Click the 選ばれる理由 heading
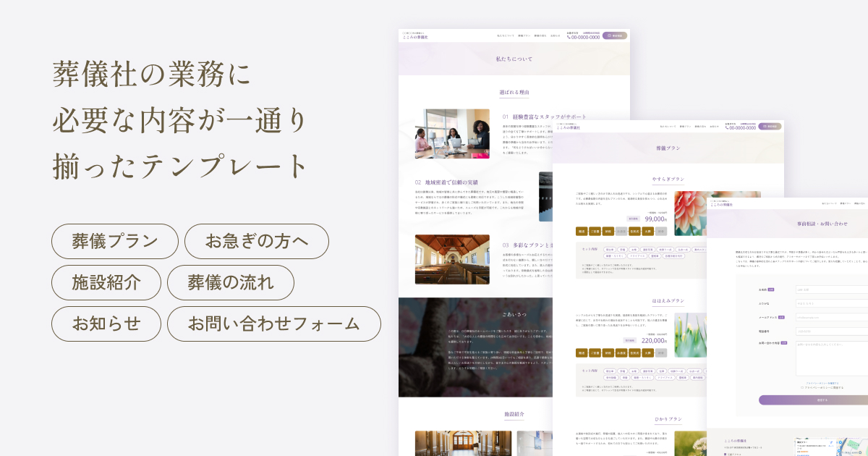This screenshot has height=456, width=868. coord(514,93)
